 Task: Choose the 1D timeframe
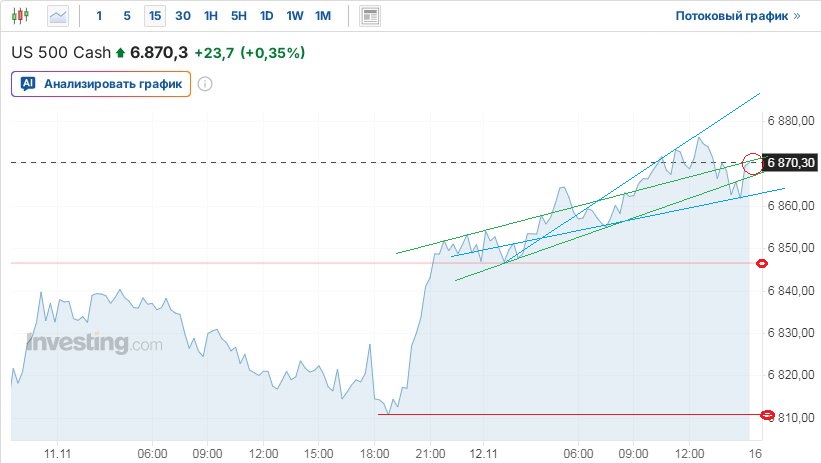coord(266,16)
